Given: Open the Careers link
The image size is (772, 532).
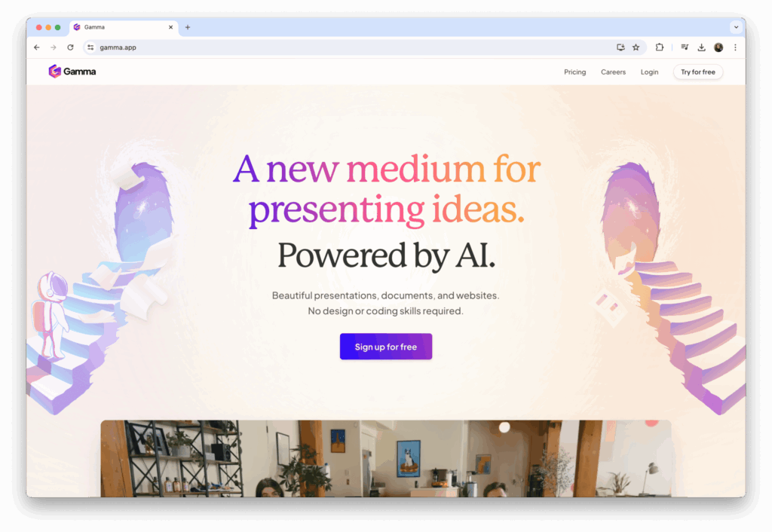Looking at the screenshot, I should tap(614, 72).
